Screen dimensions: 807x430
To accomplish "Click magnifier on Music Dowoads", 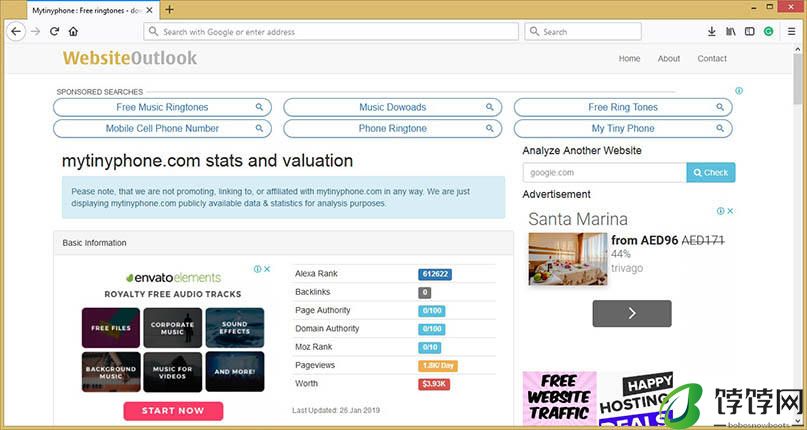I will tap(489, 107).
